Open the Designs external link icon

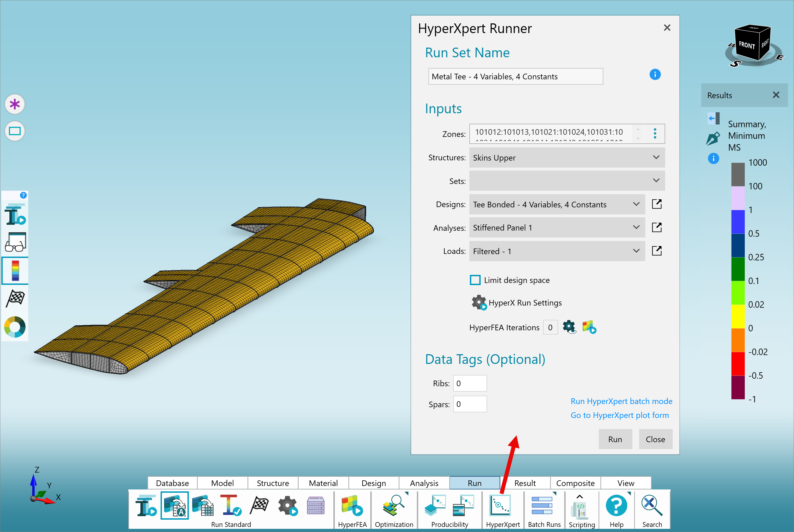pos(657,204)
